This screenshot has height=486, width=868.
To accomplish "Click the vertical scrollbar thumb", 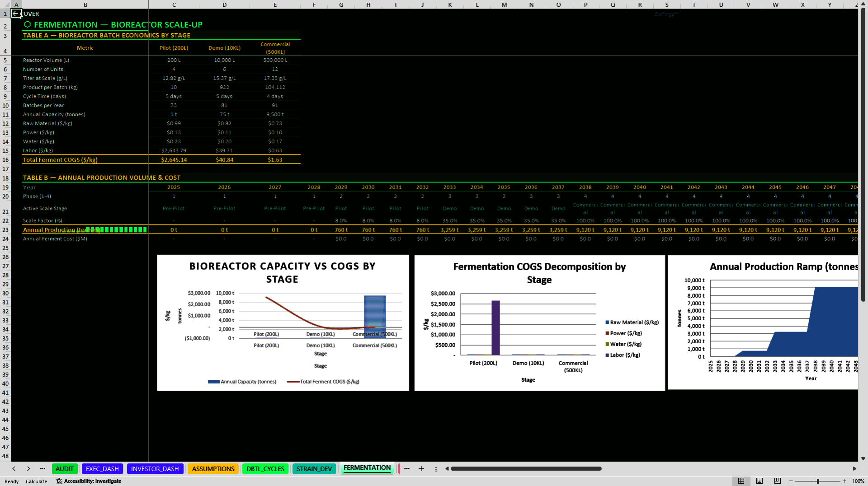I will [x=863, y=155].
